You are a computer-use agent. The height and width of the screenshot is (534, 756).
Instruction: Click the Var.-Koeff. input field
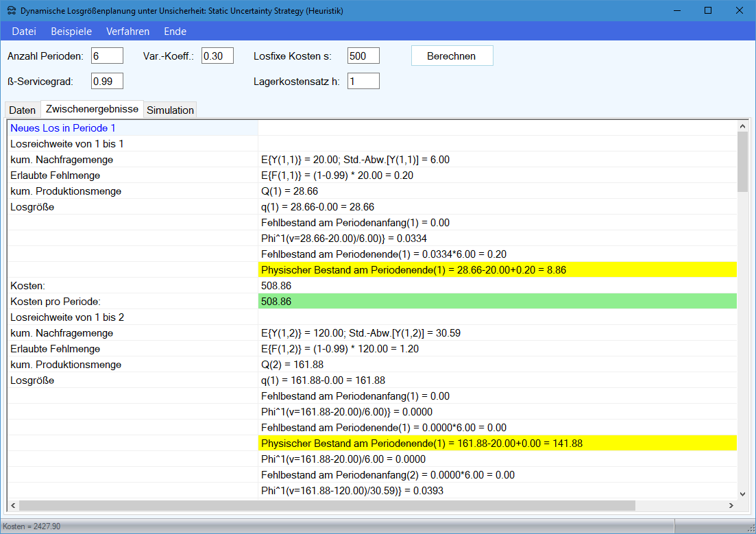[x=217, y=56]
